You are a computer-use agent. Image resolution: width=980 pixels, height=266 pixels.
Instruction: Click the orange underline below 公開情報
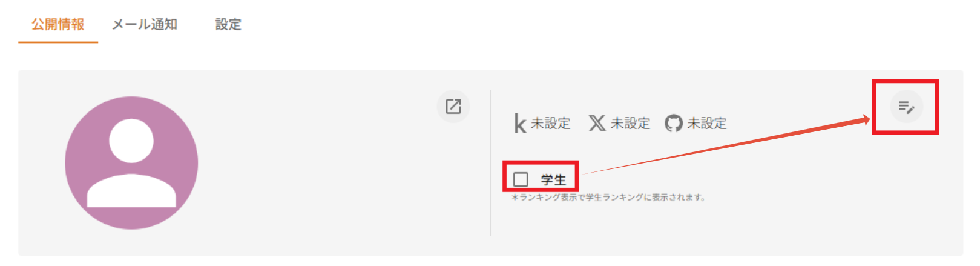pos(58,42)
